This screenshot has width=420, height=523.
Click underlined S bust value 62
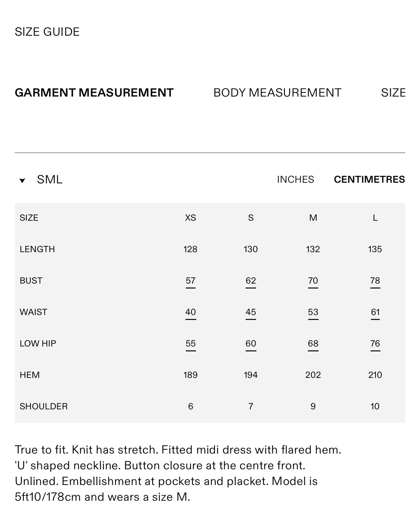tap(251, 281)
